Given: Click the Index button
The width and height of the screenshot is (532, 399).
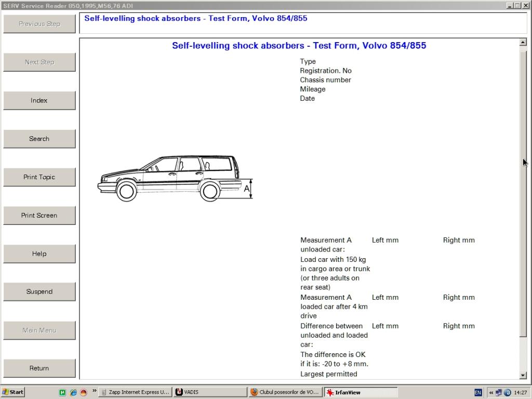Looking at the screenshot, I should (39, 100).
